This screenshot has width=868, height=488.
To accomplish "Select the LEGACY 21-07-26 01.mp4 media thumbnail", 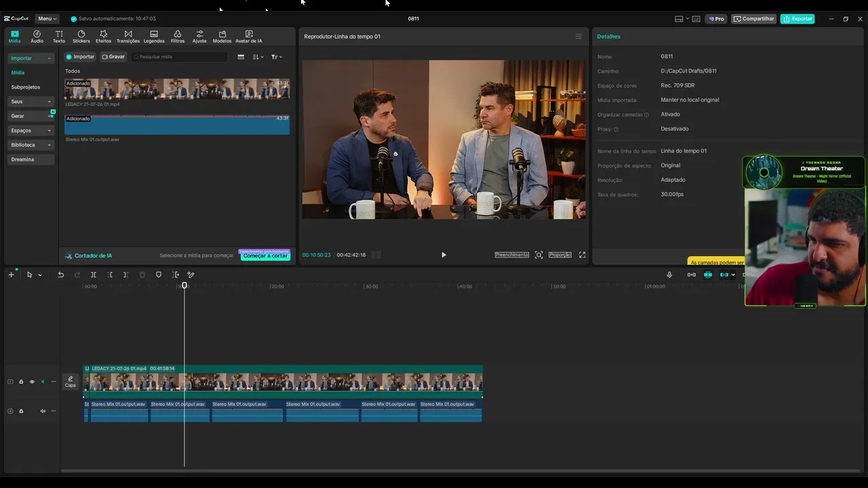I will pyautogui.click(x=177, y=89).
